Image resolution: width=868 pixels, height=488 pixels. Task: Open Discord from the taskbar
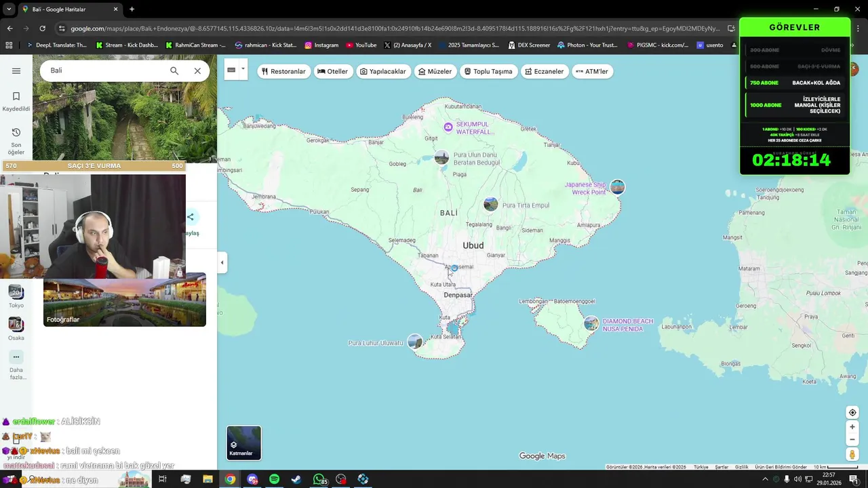click(x=252, y=479)
